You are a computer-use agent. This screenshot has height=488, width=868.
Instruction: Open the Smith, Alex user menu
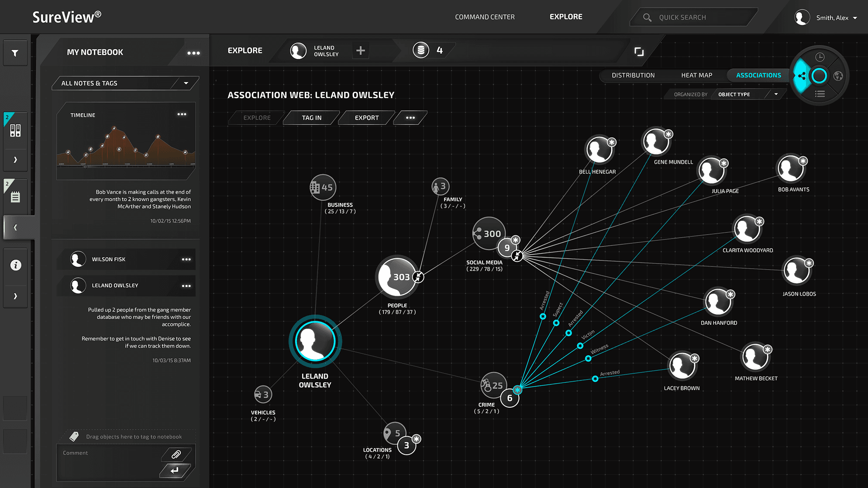[826, 18]
